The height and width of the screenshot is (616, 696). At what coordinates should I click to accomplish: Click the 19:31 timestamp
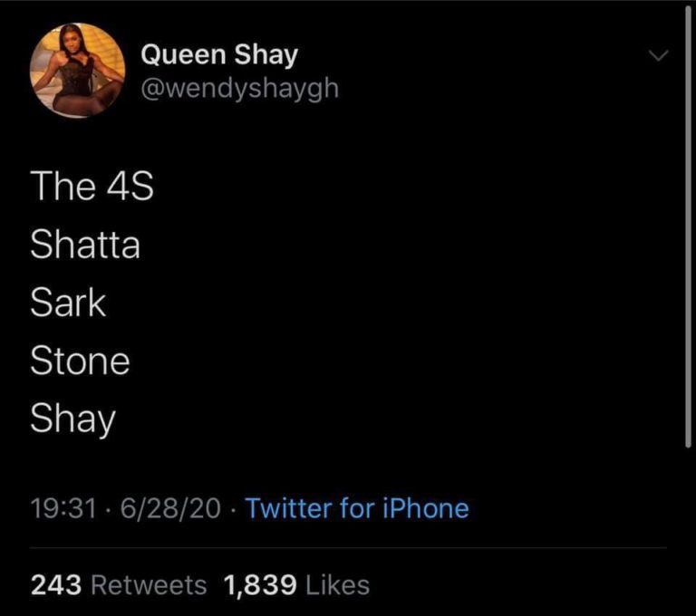(x=63, y=508)
